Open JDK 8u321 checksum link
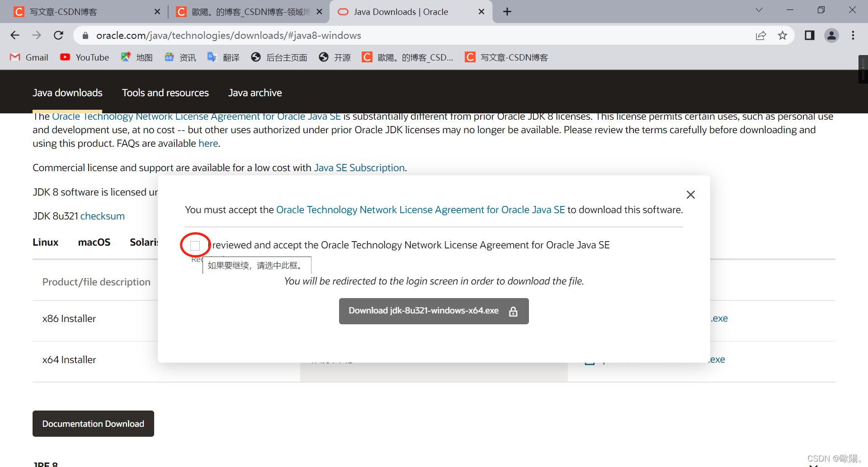The image size is (868, 467). 103,216
